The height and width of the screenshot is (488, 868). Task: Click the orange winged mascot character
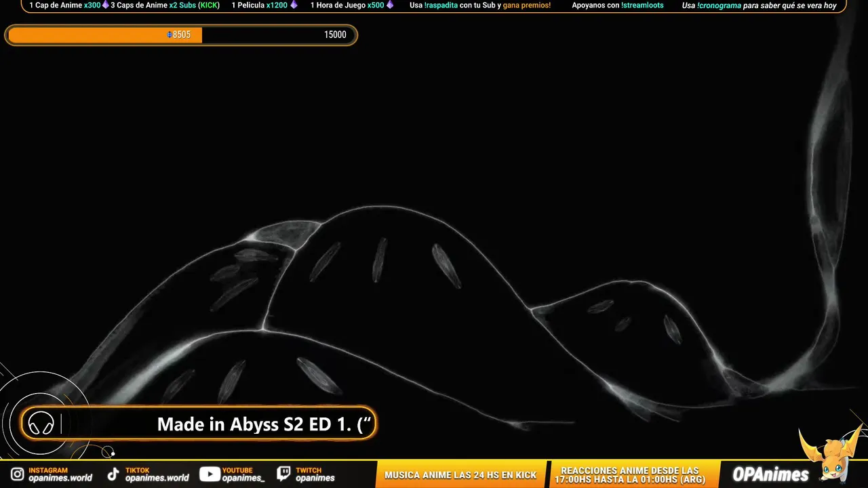[830, 453]
